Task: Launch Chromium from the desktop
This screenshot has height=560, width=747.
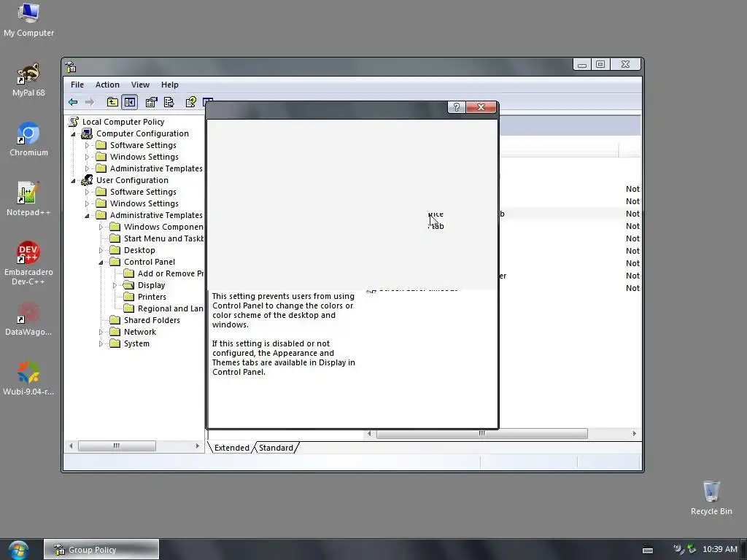Action: pyautogui.click(x=28, y=139)
